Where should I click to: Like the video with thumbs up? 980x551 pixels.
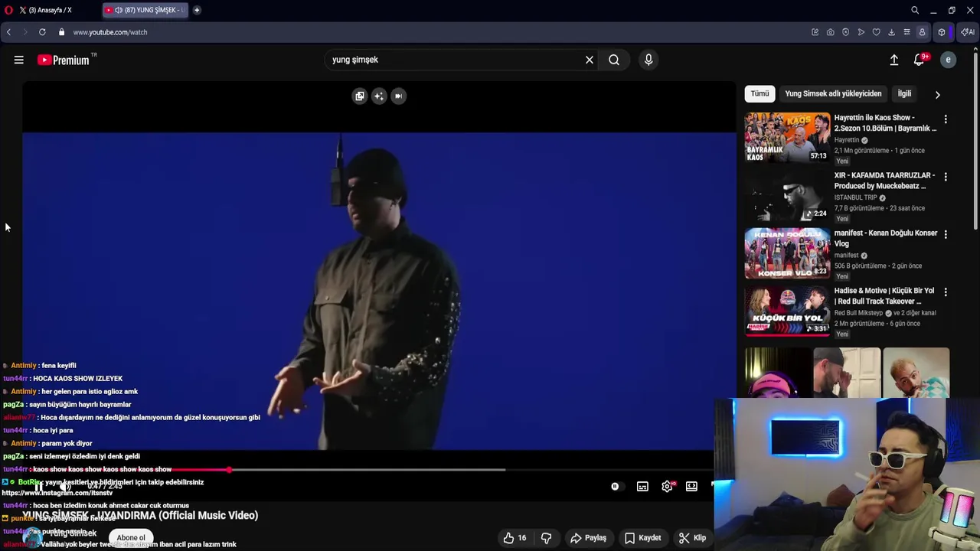click(514, 538)
